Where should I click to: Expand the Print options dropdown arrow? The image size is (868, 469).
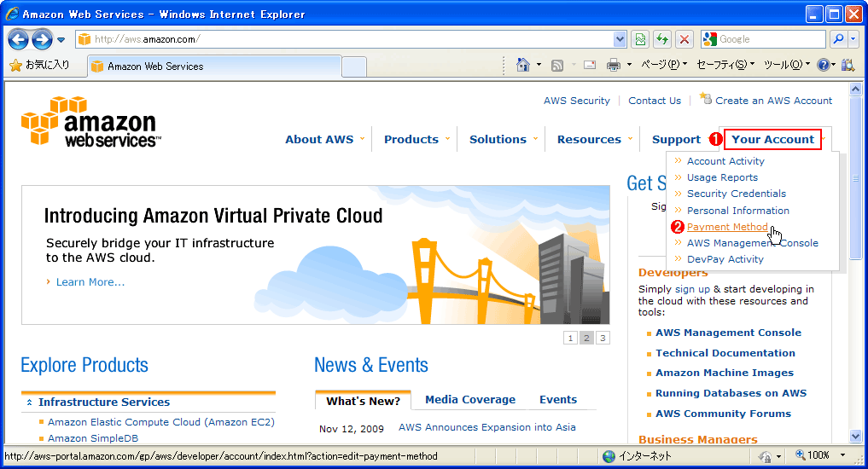(x=629, y=66)
